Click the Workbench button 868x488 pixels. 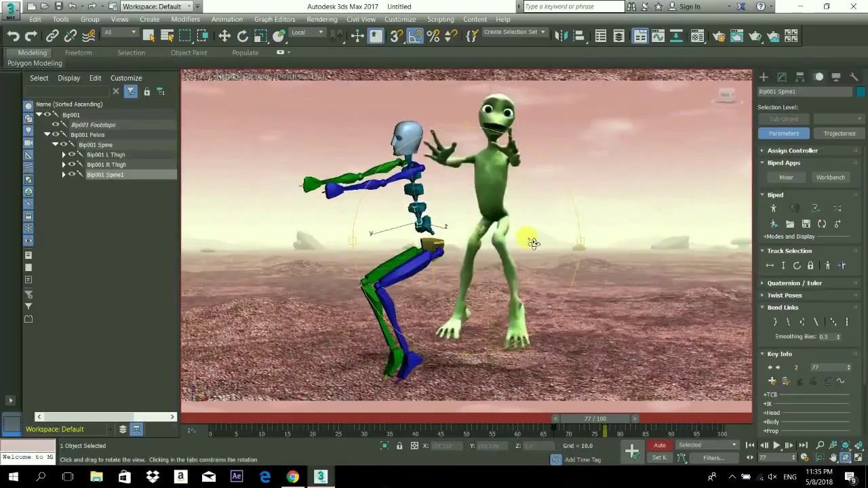[x=830, y=178]
